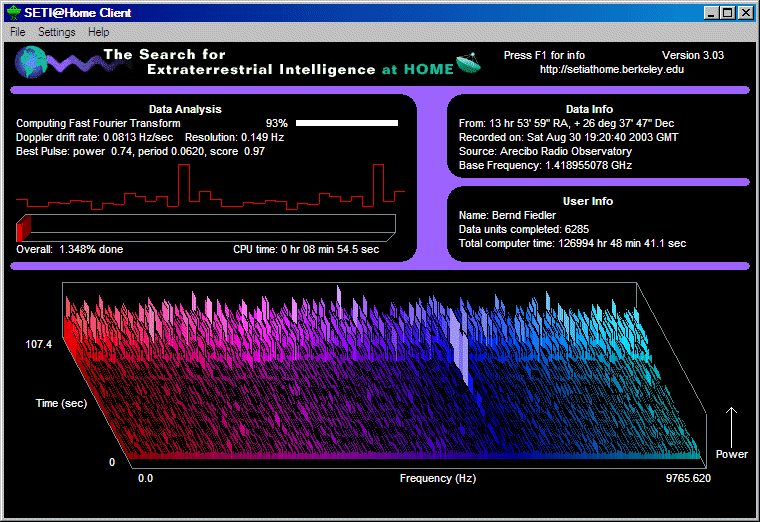Close the SETI@Home Client window
Image resolution: width=760 pixels, height=522 pixels.
[745, 13]
